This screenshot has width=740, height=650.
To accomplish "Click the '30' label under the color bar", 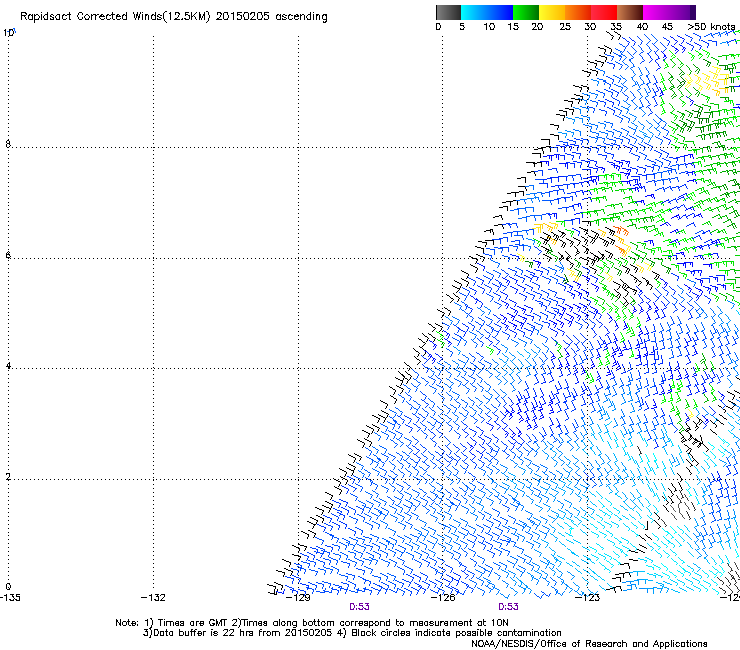I will (590, 27).
